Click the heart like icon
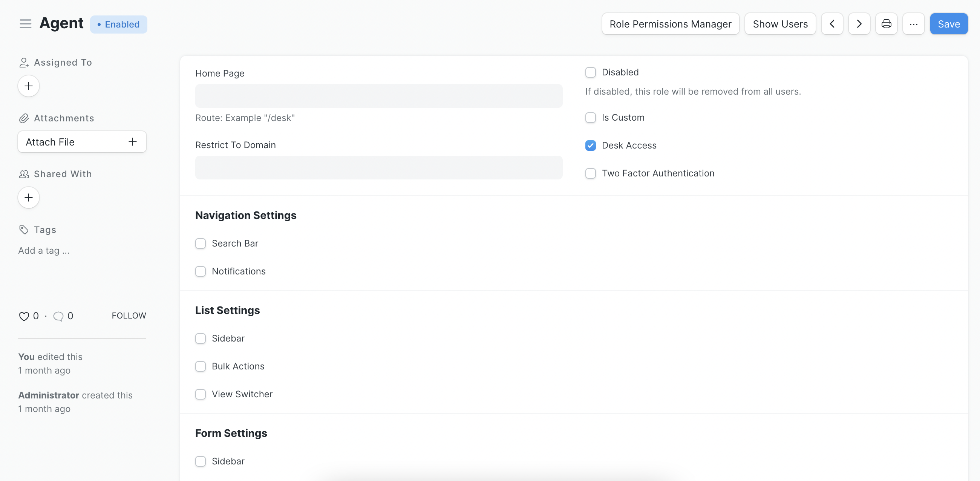This screenshot has width=980, height=481. pos(24,316)
